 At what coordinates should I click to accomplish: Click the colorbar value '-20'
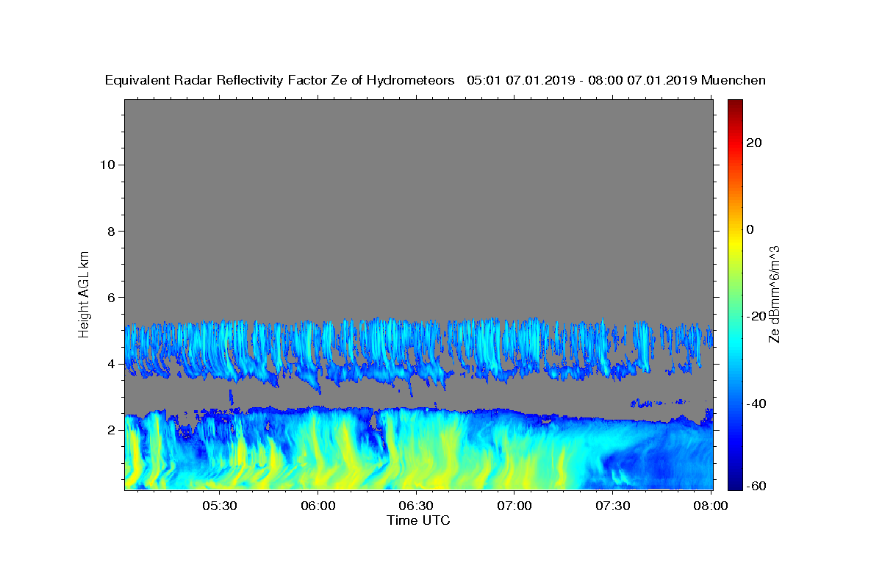[756, 317]
